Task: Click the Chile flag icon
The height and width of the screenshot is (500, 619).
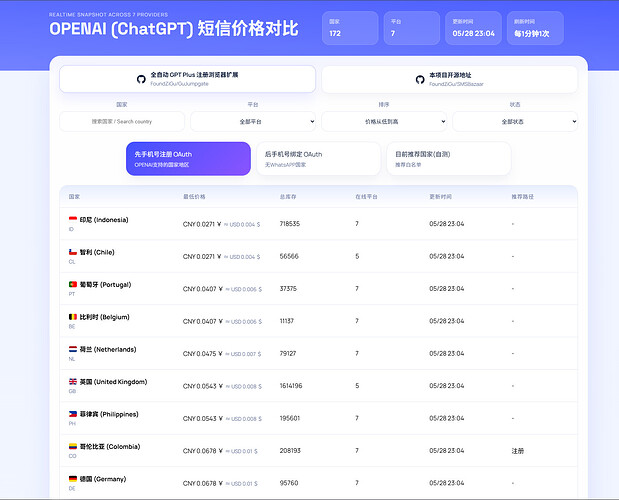Action: [x=73, y=252]
